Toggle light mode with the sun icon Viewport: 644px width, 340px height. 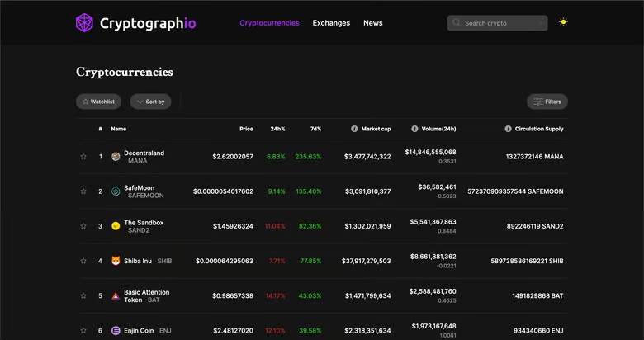click(x=563, y=22)
